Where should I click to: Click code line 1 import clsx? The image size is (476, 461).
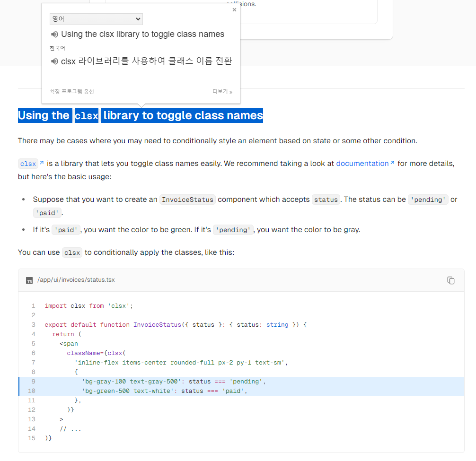click(x=88, y=306)
